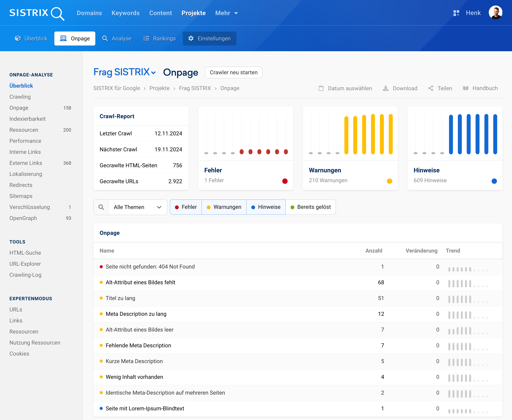This screenshot has width=512, height=420.
Task: Open Interne Links in the sidebar
Action: click(x=25, y=152)
